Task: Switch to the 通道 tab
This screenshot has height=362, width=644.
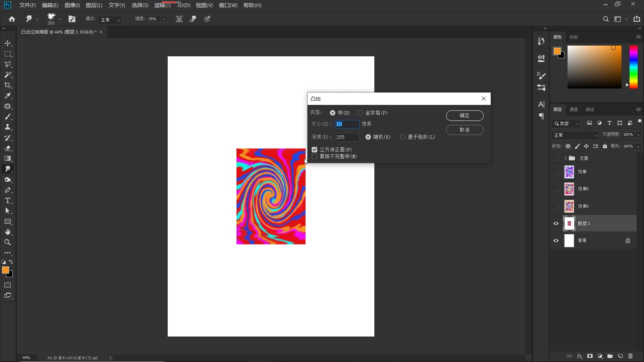Action: click(574, 110)
